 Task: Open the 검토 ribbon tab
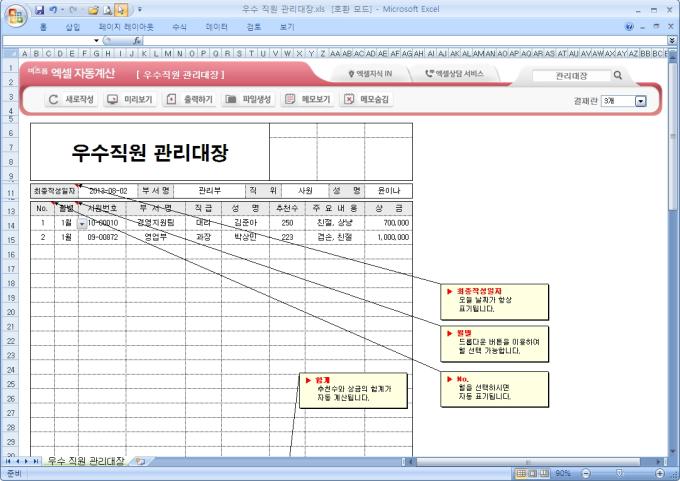coord(254,27)
